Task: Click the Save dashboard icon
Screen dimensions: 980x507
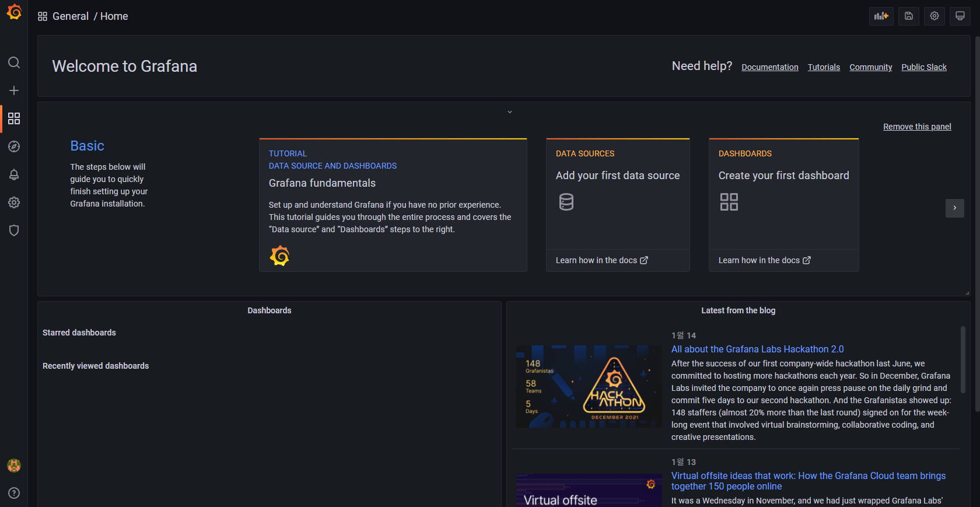Action: 909,16
